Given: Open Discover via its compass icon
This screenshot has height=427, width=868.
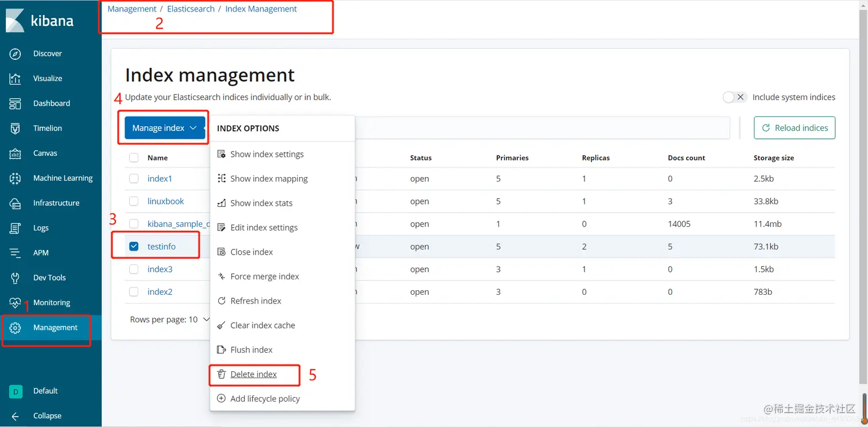Looking at the screenshot, I should (15, 53).
